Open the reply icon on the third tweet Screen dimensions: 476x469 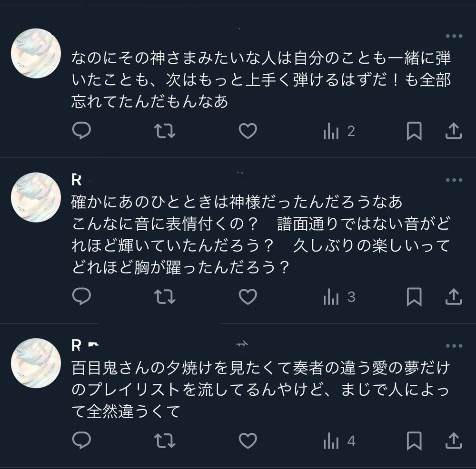point(82,441)
